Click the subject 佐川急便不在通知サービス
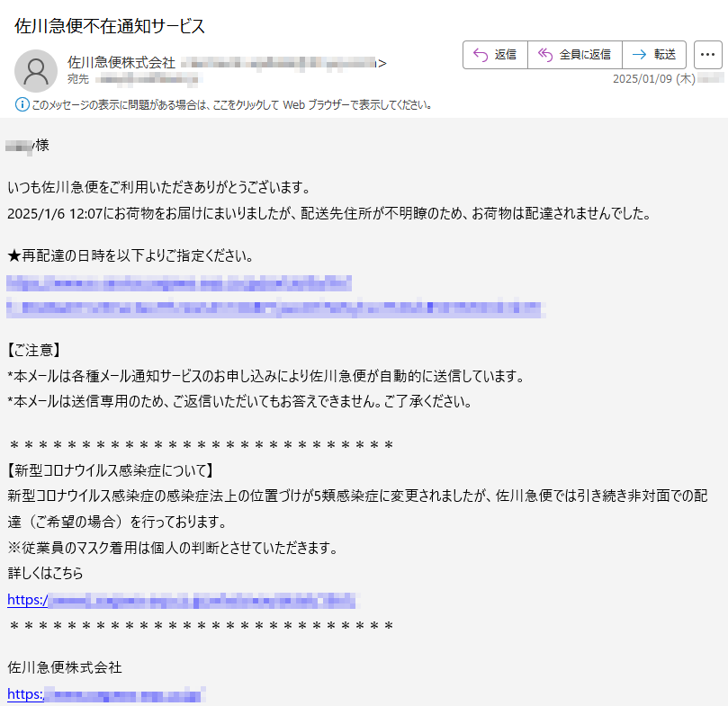 (110, 26)
